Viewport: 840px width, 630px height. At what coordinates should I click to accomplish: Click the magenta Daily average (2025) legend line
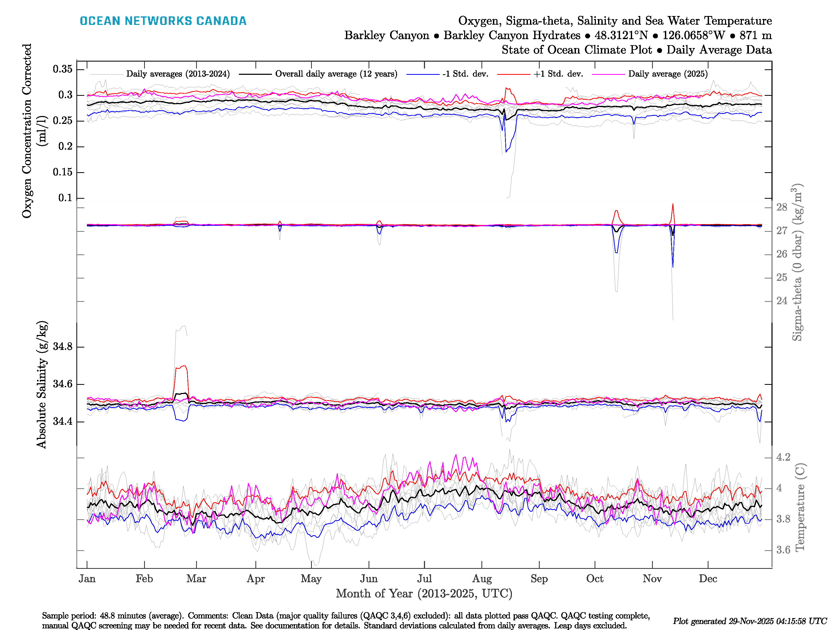(x=608, y=74)
